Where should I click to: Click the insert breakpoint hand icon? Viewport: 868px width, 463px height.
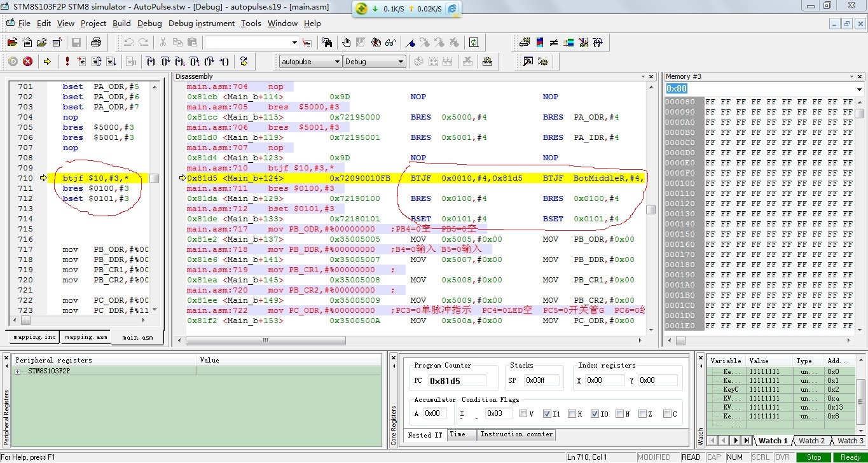tap(346, 43)
